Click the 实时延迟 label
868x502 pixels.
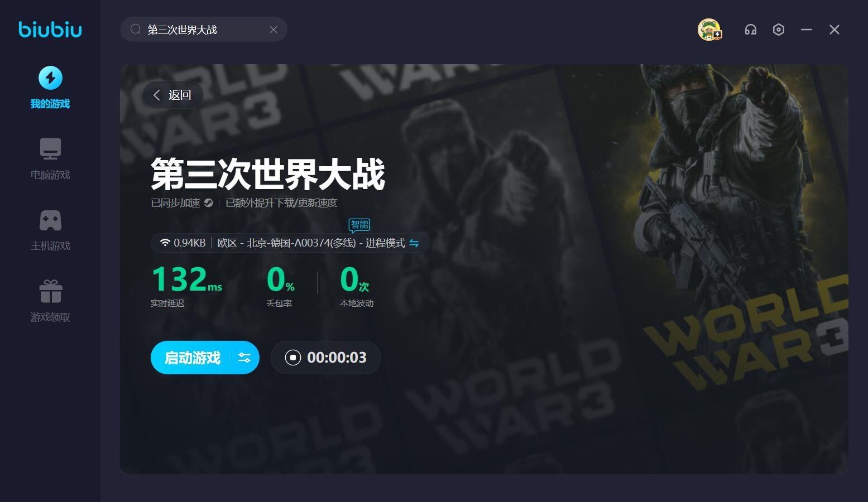[167, 303]
